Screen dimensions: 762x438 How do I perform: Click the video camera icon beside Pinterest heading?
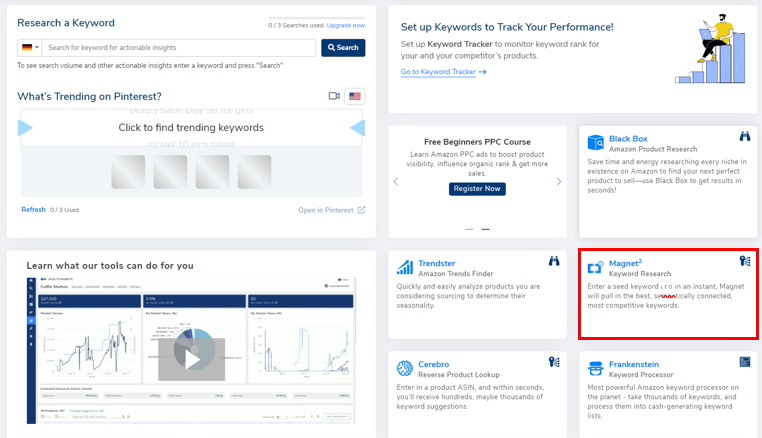tap(334, 96)
